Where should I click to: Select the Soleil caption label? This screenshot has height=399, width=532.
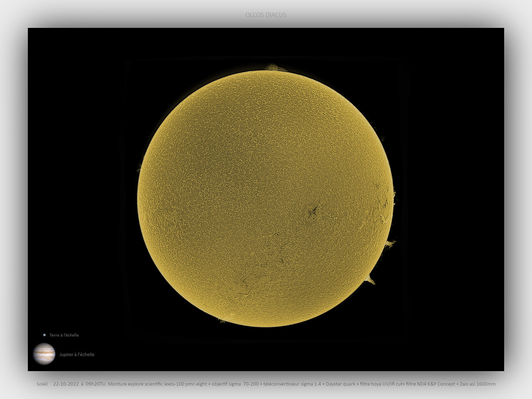coord(41,384)
